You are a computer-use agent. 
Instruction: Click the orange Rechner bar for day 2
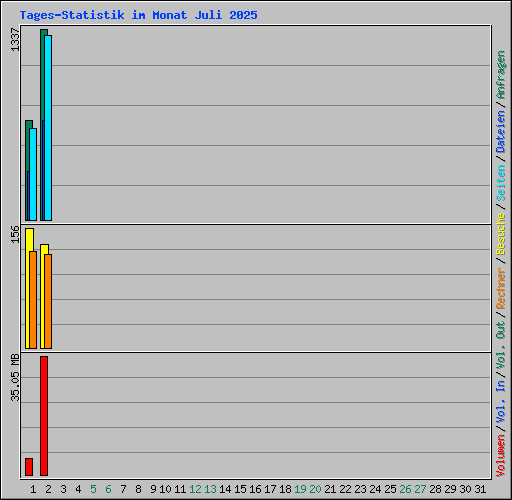point(48,301)
